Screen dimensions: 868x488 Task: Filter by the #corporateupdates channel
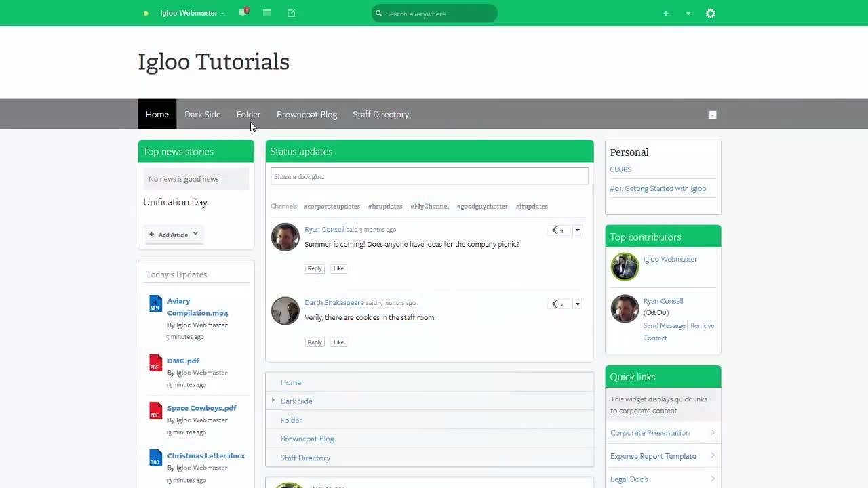332,206
